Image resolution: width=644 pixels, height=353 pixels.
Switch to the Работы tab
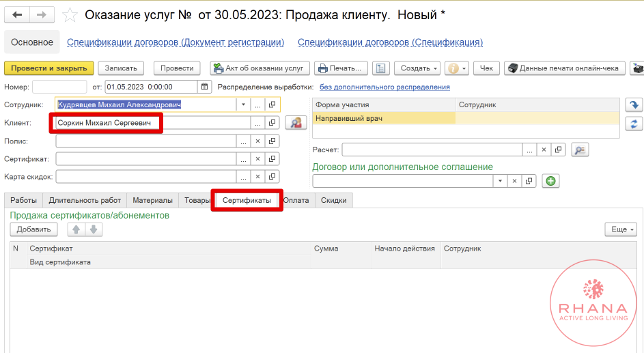tap(23, 200)
